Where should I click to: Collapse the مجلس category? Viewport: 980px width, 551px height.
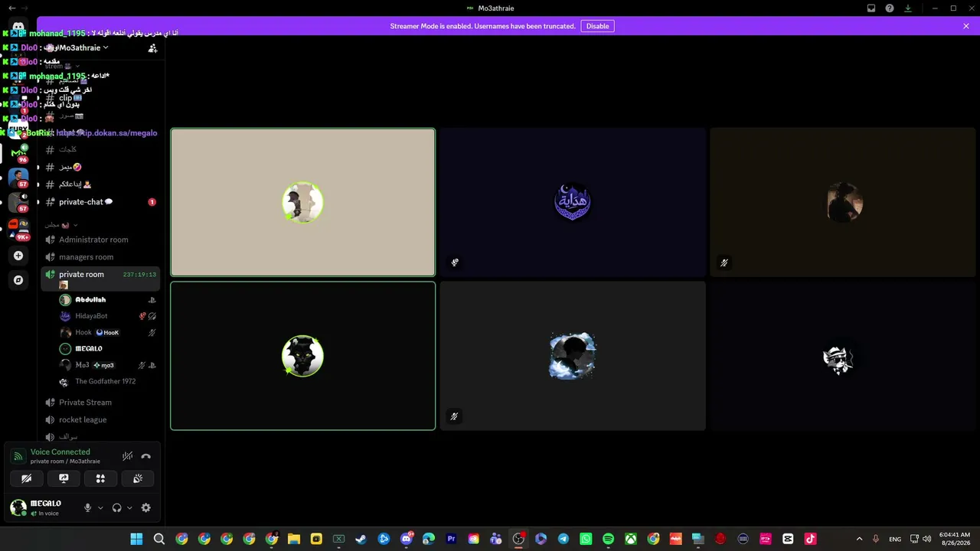pos(61,225)
